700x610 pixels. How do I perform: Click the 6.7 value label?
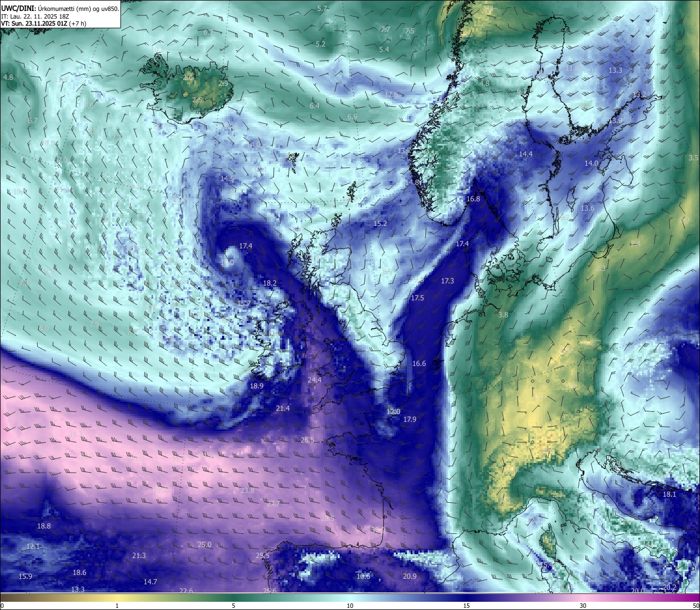pos(33,120)
